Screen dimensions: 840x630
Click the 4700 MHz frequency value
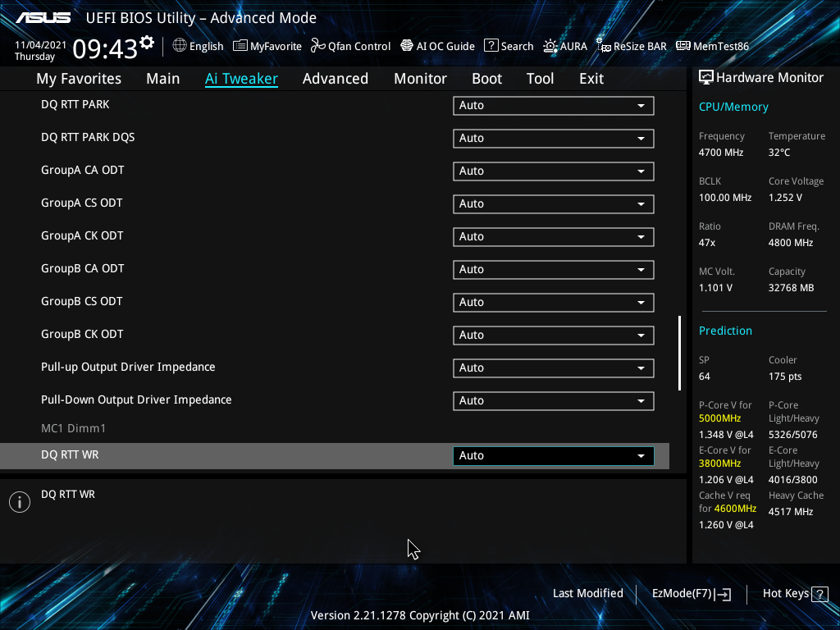[x=721, y=153]
